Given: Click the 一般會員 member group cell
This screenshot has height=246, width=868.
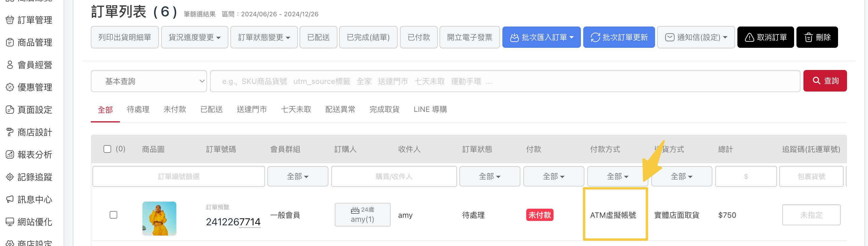Looking at the screenshot, I should pyautogui.click(x=285, y=215).
